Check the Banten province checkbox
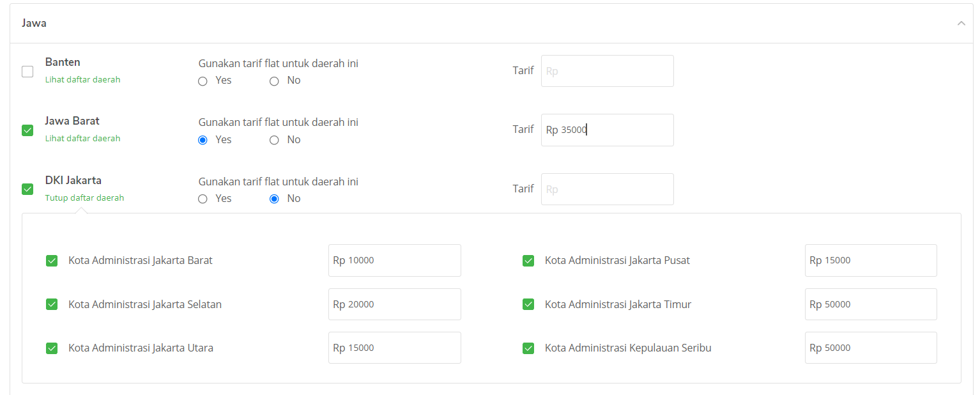Screen dimensions: 980x395 click(27, 72)
